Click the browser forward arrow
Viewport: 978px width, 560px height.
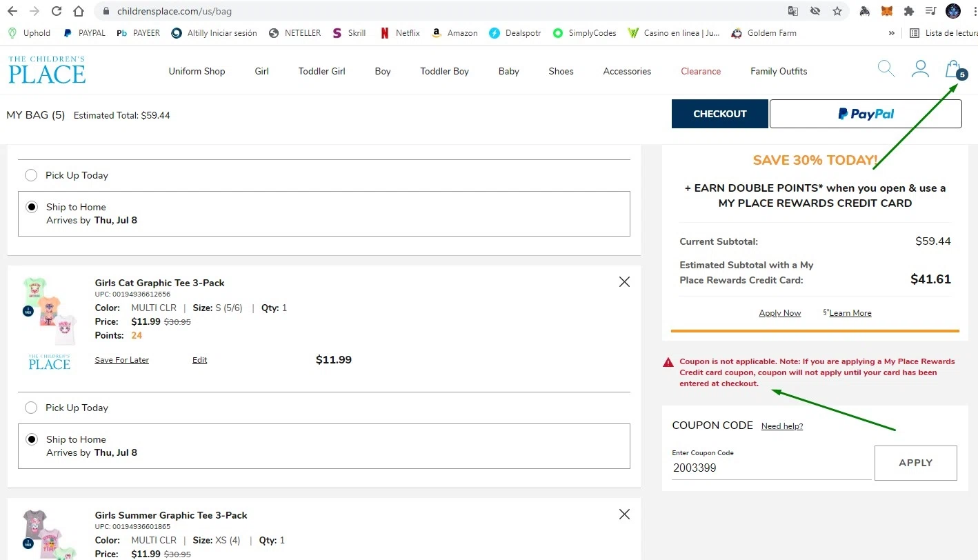pos(34,11)
